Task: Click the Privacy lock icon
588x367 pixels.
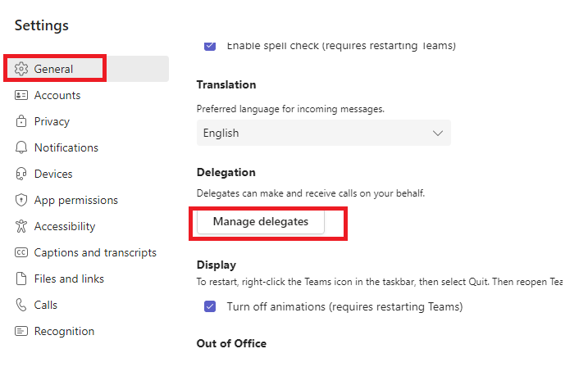Action: point(21,121)
